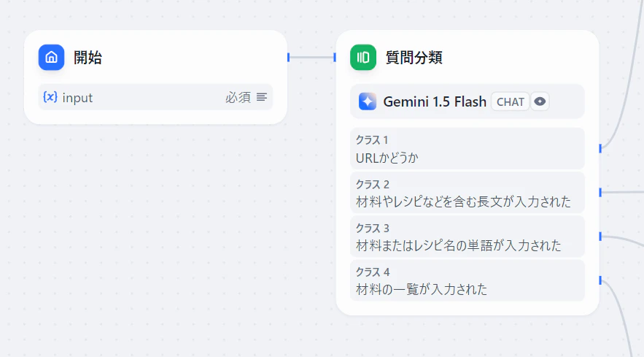The image size is (644, 357).
Task: Select クラス 1 URLかどうか row
Action: (467, 148)
